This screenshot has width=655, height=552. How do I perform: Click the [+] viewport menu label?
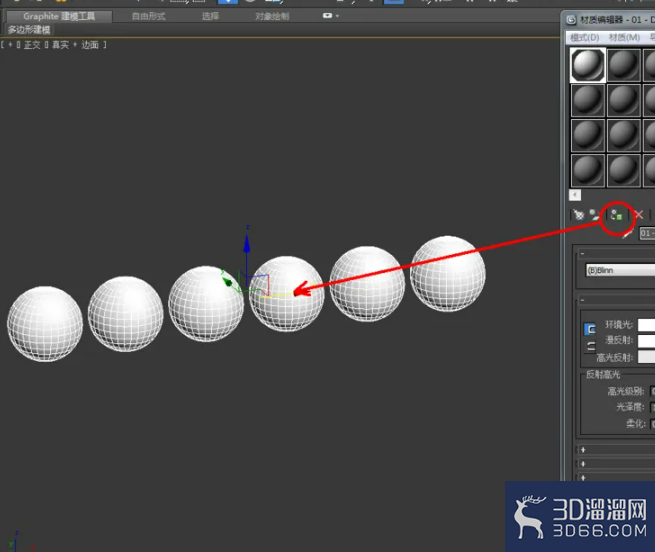tap(10, 45)
